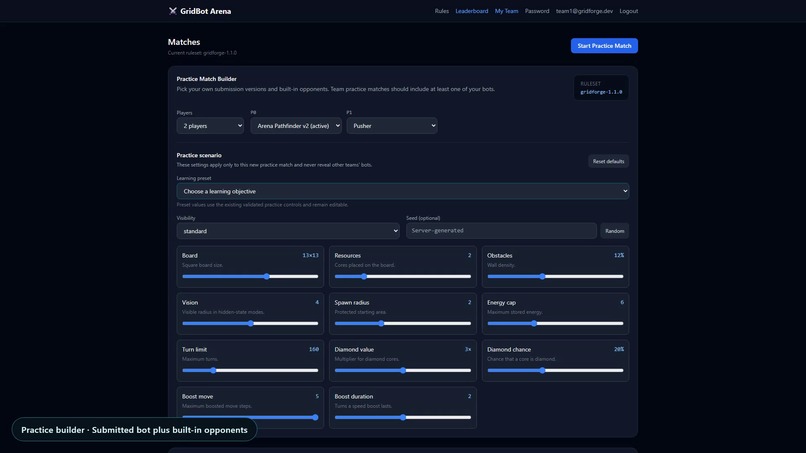Expand the Learning preset objective dropdown
Screen dimensions: 806x453
point(402,191)
